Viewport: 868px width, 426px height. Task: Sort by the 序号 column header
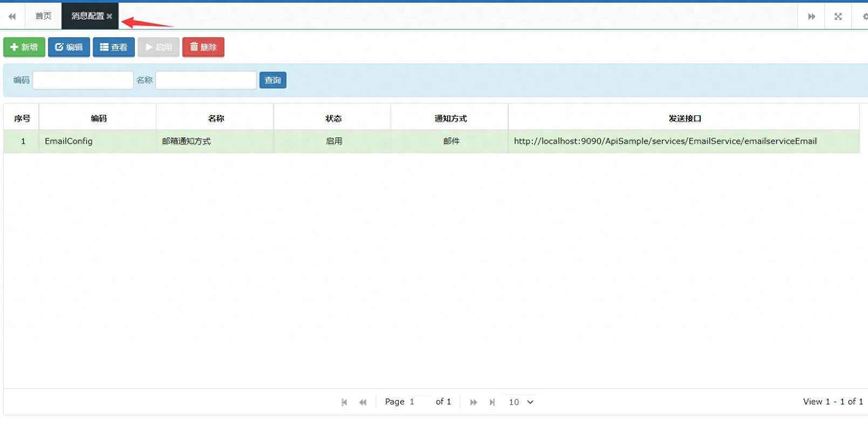(x=22, y=118)
